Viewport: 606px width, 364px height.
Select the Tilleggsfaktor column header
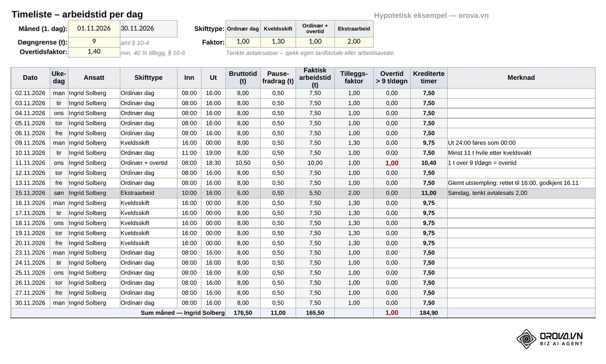[354, 78]
